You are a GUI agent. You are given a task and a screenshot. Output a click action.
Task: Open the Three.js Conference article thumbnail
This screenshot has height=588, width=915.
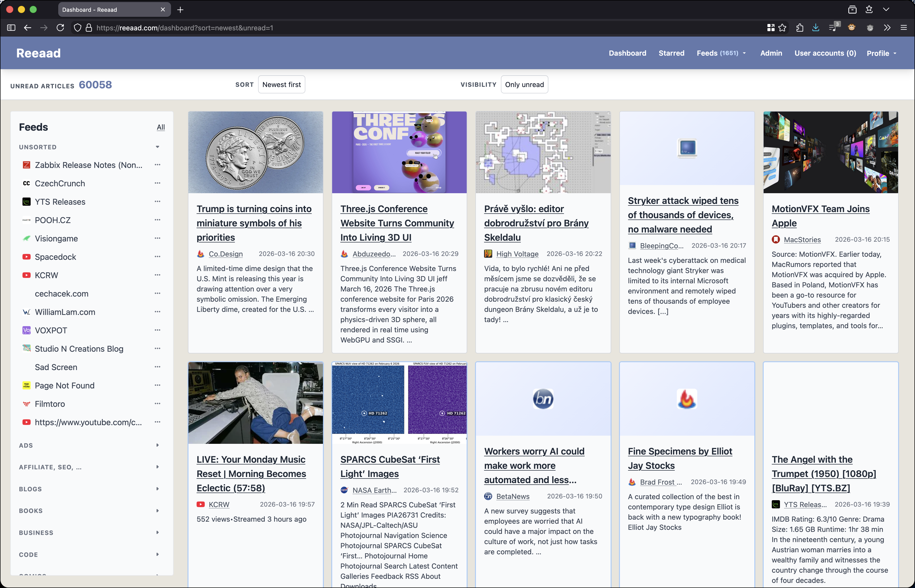click(399, 152)
